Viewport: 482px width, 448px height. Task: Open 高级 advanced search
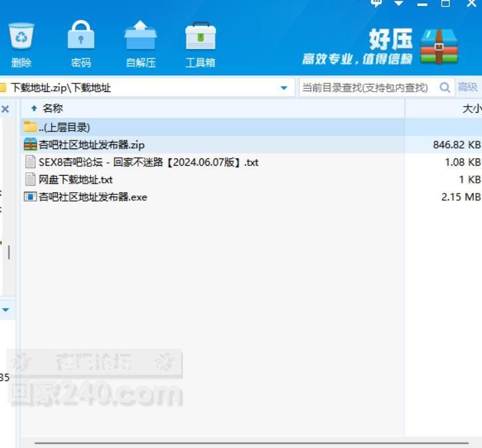tap(467, 87)
